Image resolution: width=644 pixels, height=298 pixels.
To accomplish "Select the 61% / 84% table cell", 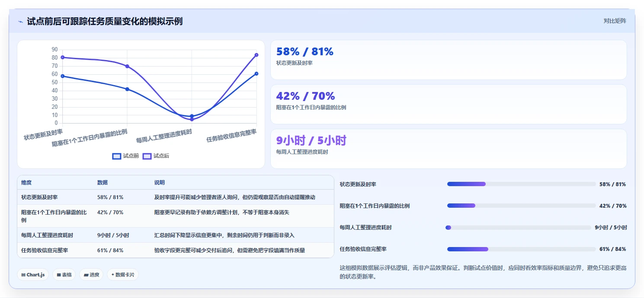I will 110,250.
